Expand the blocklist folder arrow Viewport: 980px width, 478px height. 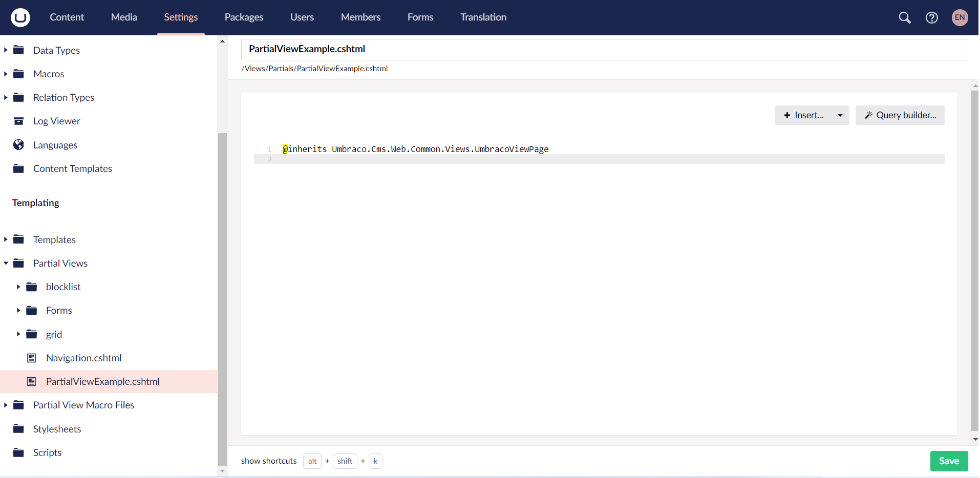(18, 287)
